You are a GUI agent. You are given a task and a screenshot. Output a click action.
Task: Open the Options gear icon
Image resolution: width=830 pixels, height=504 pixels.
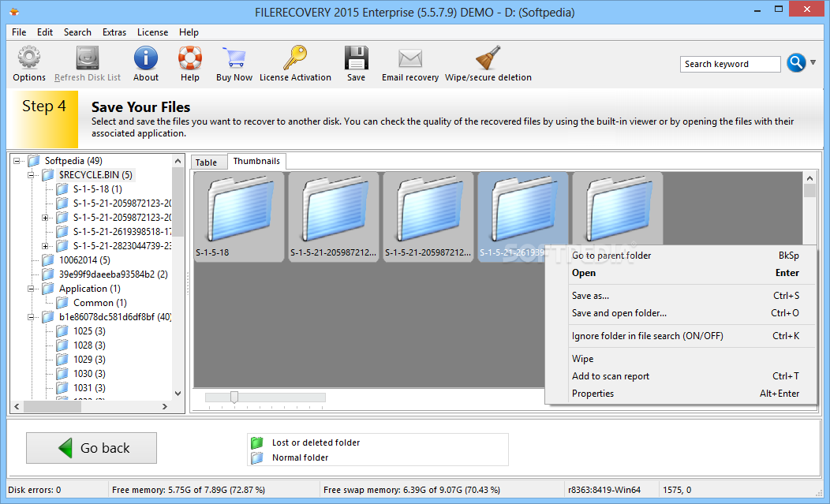point(29,58)
